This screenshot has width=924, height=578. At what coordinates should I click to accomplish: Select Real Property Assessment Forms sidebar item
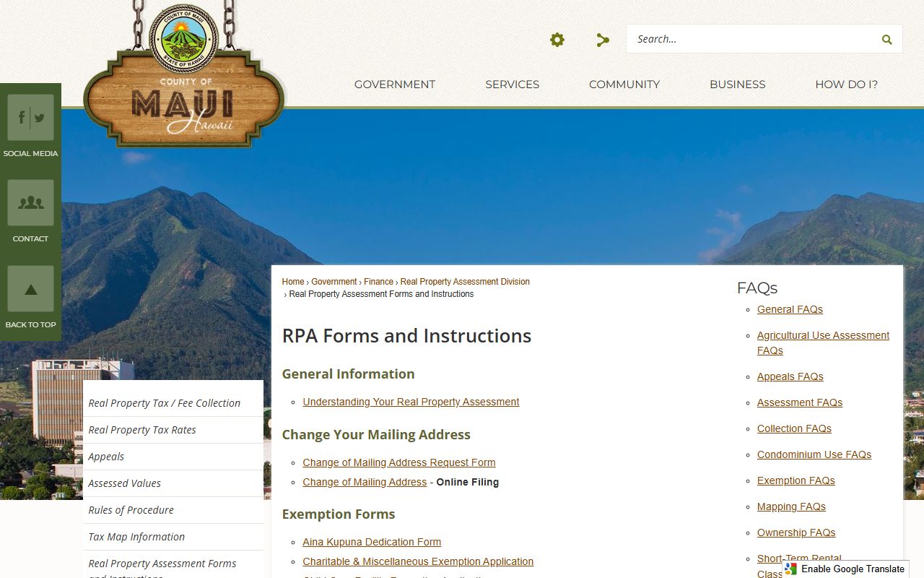(173, 565)
